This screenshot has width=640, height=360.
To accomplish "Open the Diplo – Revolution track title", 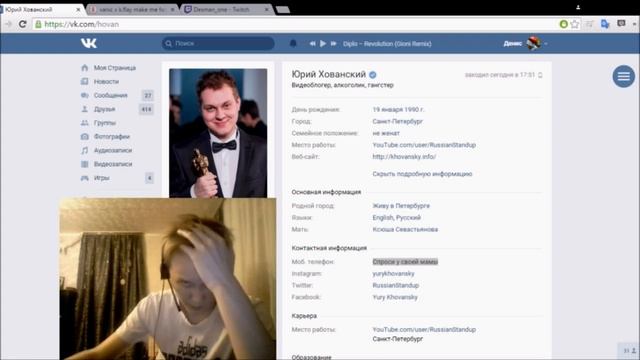I will [387, 44].
